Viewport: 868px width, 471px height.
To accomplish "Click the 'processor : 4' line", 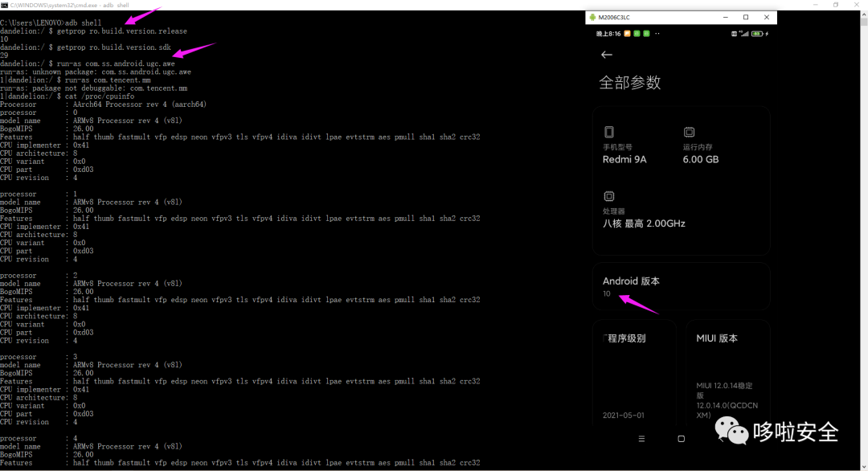I will [39, 438].
